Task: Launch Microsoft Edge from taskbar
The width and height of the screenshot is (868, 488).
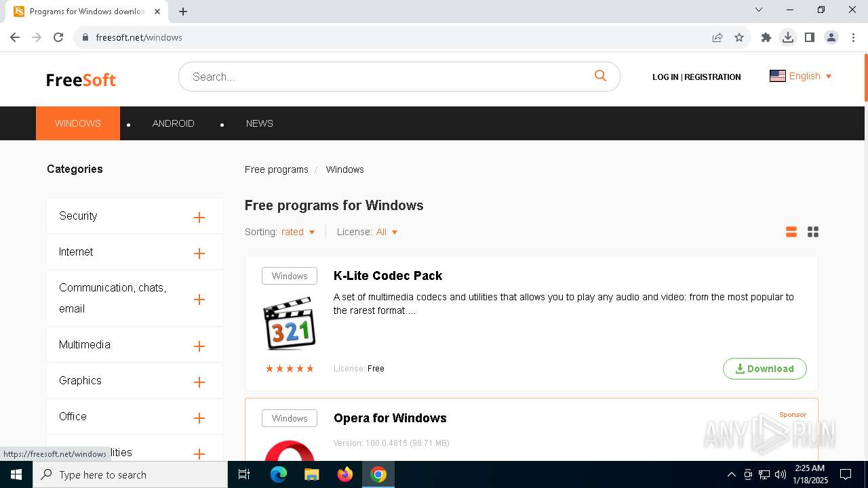Action: click(x=279, y=474)
